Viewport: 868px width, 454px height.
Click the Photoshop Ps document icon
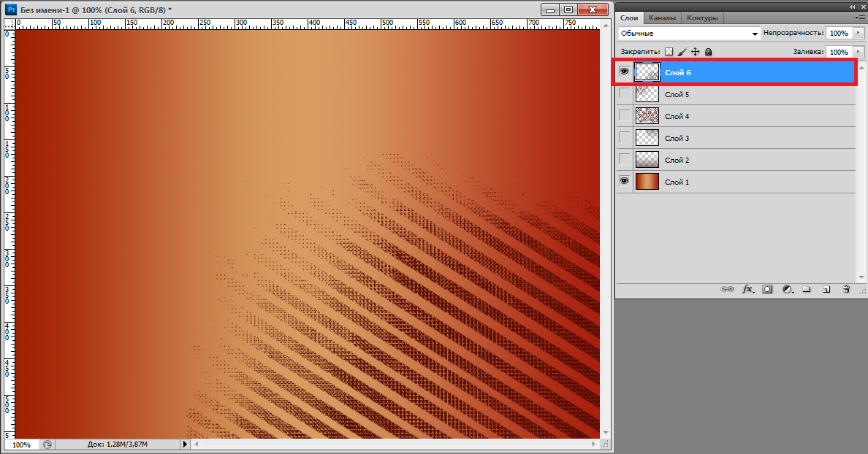(x=10, y=9)
